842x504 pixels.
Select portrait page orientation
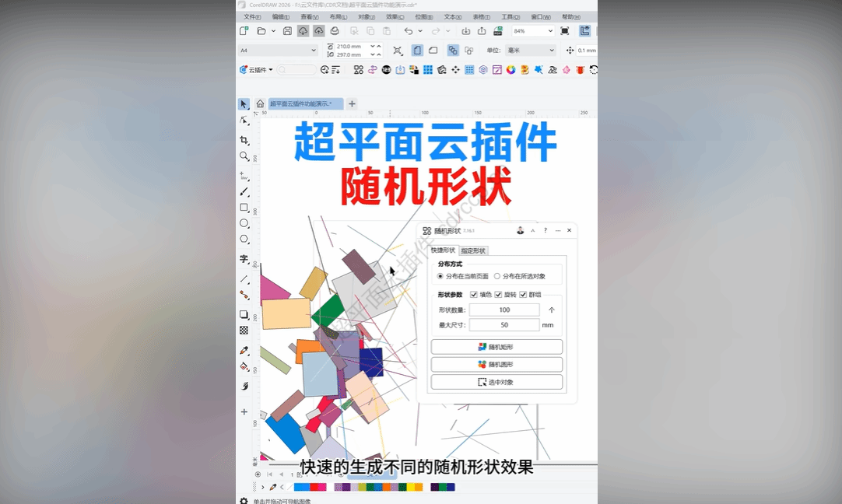[417, 51]
